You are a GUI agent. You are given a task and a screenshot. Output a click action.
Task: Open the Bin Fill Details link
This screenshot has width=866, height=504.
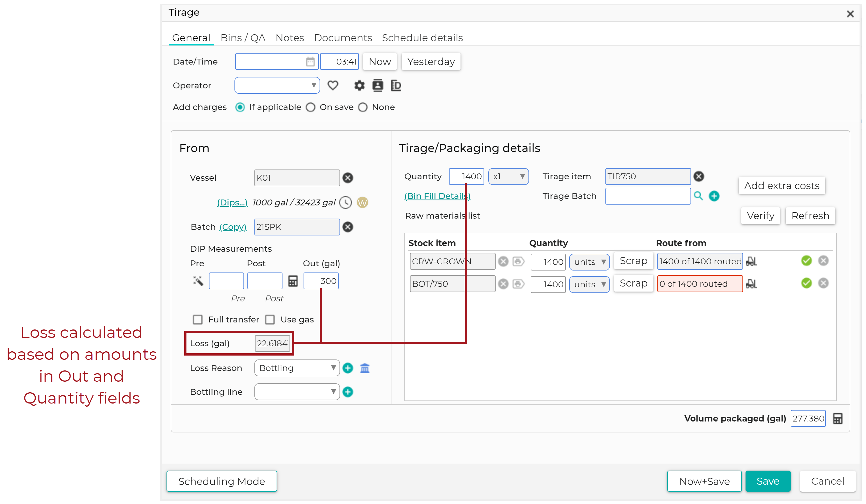point(437,196)
